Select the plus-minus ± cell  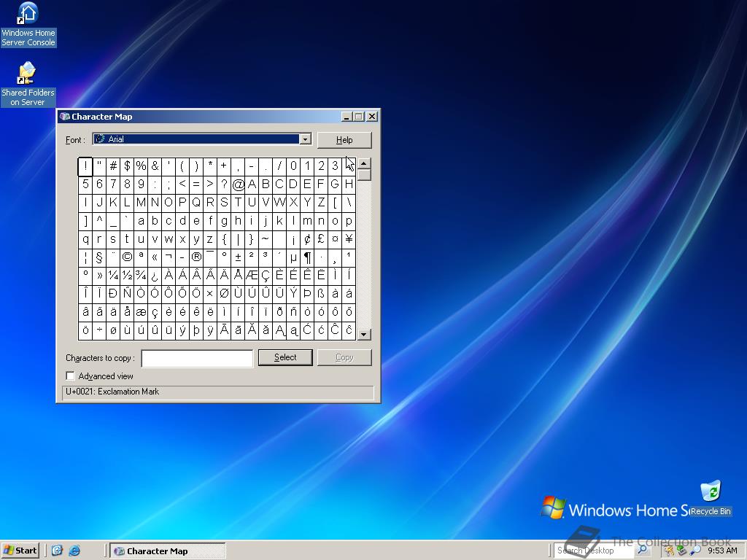[x=238, y=257]
